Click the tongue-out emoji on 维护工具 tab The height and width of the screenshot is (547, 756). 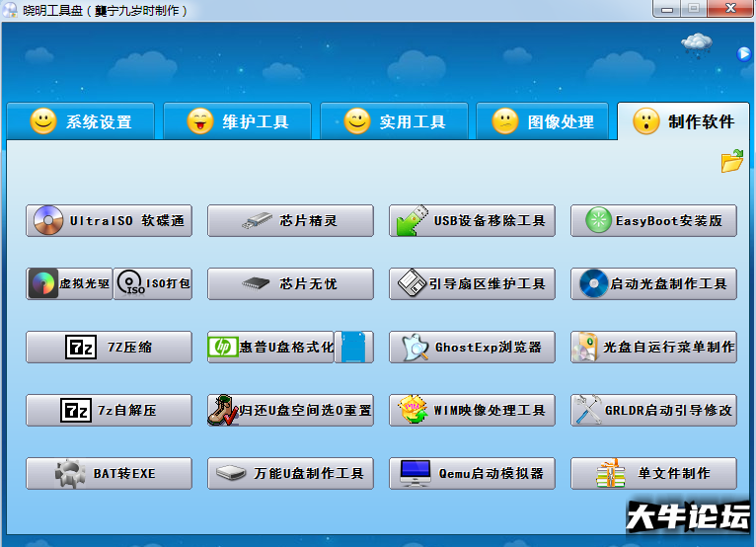(x=200, y=120)
